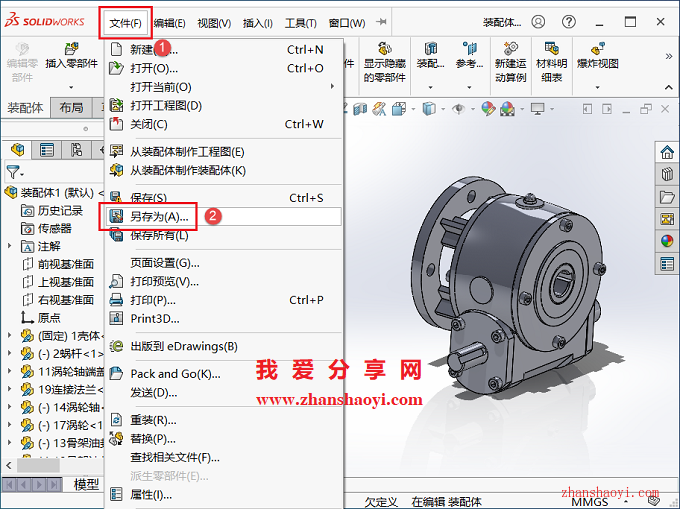Select 从装配体制作装配体(K)
Viewport: 680px width, 509px height.
[224, 170]
